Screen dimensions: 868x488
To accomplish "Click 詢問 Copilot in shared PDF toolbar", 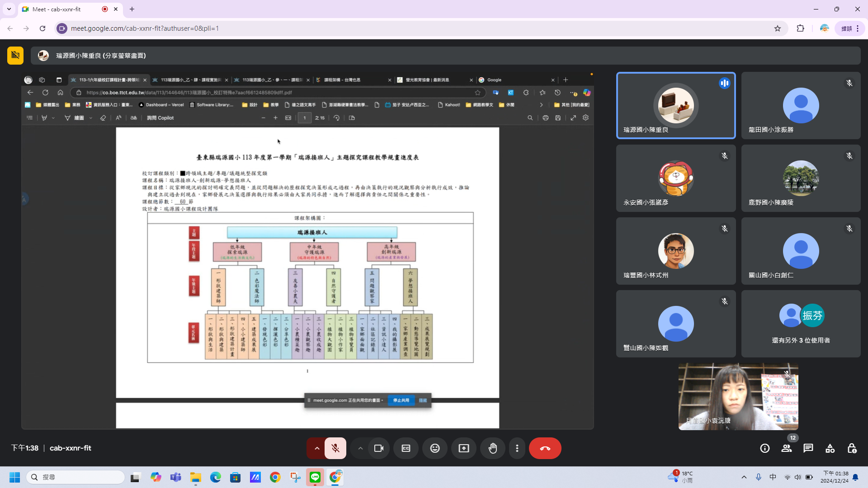I will tap(160, 118).
